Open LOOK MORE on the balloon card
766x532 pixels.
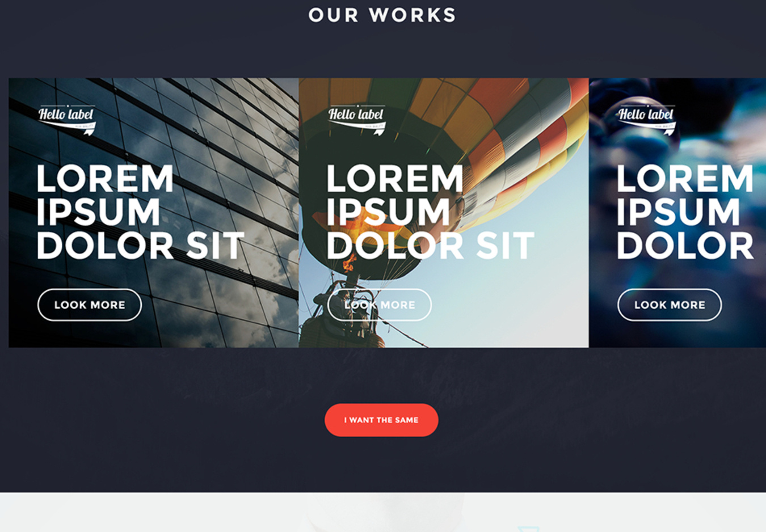click(x=380, y=305)
